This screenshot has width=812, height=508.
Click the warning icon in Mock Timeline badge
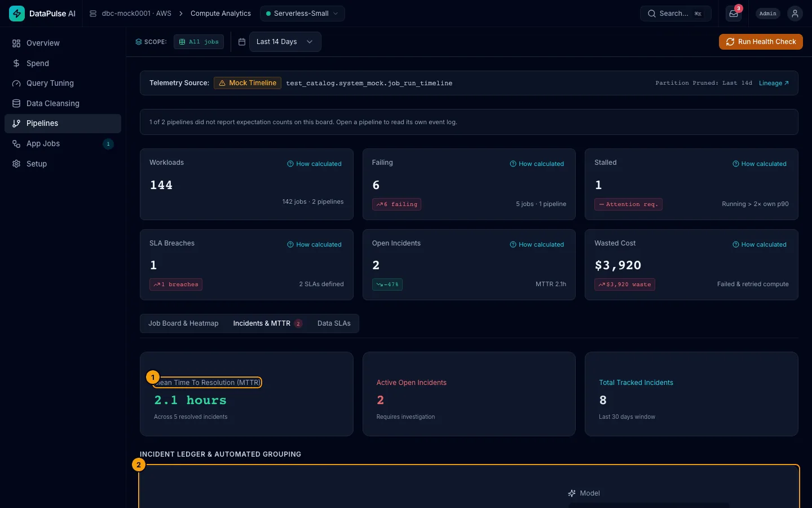[222, 83]
